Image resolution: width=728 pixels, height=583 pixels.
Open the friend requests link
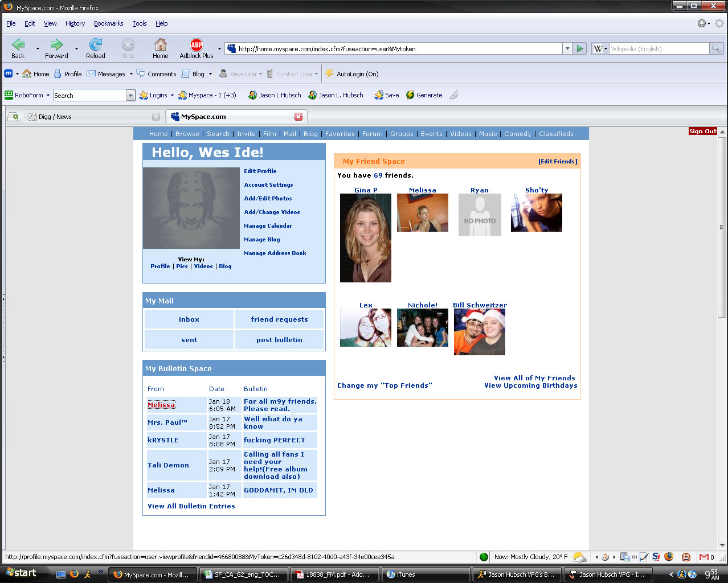click(279, 319)
